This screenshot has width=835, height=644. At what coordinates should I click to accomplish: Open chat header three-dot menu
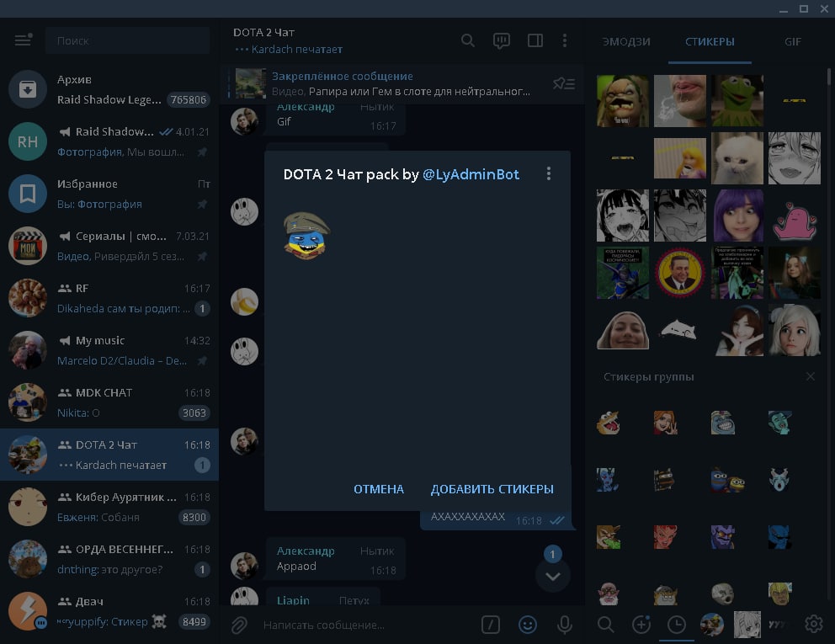(565, 40)
